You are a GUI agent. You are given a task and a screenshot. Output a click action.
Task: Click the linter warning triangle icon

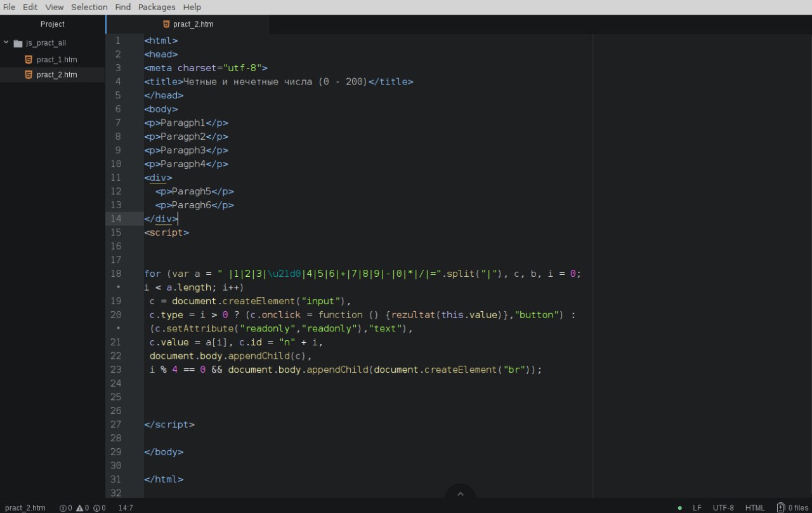coord(80,508)
